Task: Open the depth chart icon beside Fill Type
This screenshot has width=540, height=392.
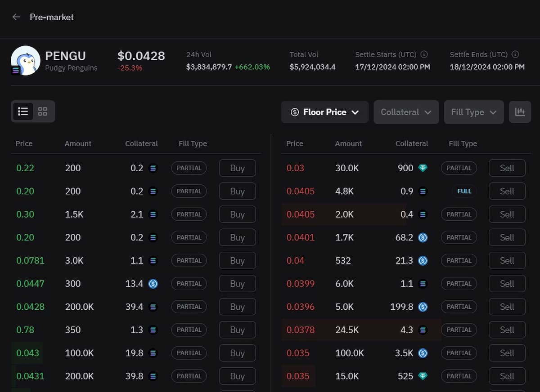Action: tap(520, 111)
